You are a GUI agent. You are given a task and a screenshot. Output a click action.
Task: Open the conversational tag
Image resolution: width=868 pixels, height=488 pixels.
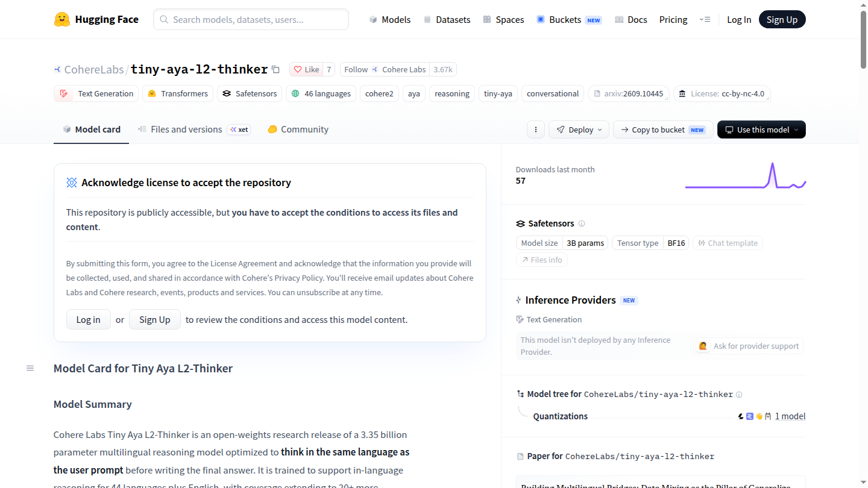[x=553, y=93]
